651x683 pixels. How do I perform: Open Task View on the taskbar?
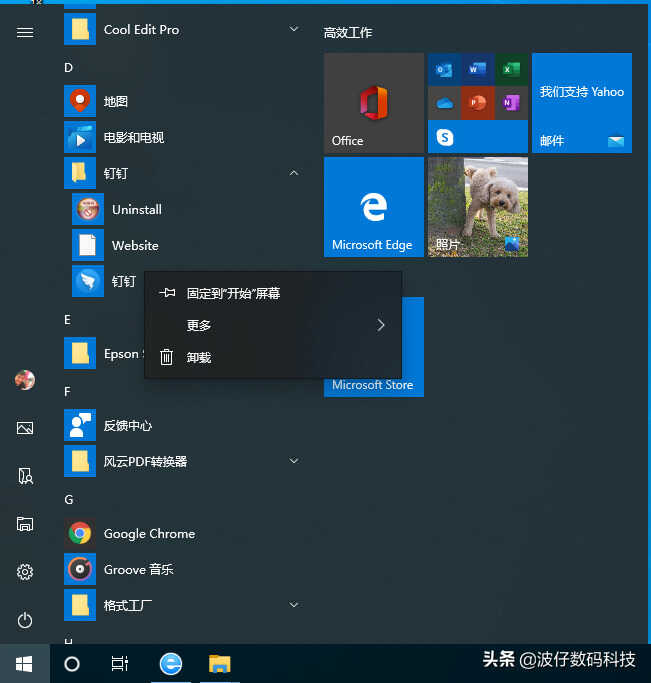pos(119,663)
